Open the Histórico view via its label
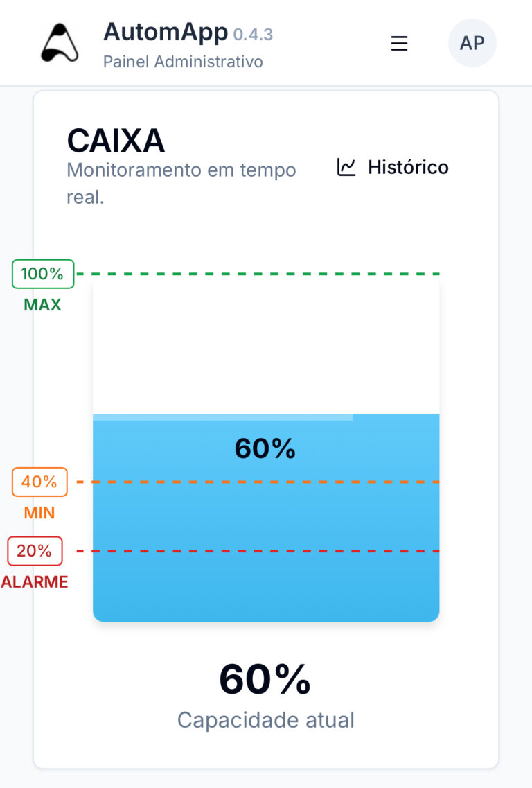532x788 pixels. (x=408, y=167)
